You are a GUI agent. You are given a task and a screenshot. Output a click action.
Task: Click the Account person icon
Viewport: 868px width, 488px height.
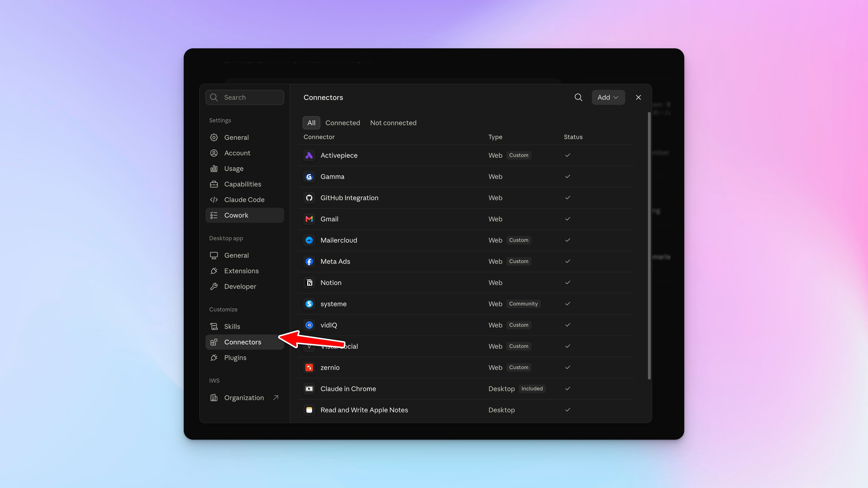click(x=214, y=153)
